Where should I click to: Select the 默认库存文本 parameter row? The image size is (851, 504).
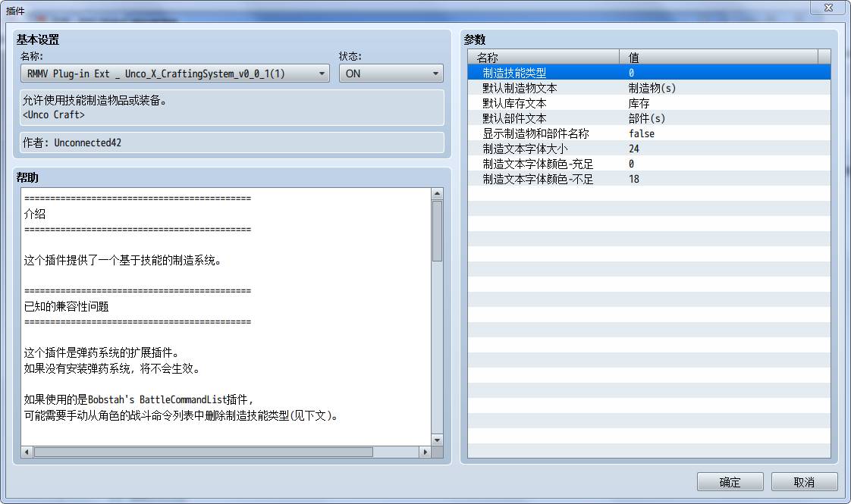click(649, 102)
